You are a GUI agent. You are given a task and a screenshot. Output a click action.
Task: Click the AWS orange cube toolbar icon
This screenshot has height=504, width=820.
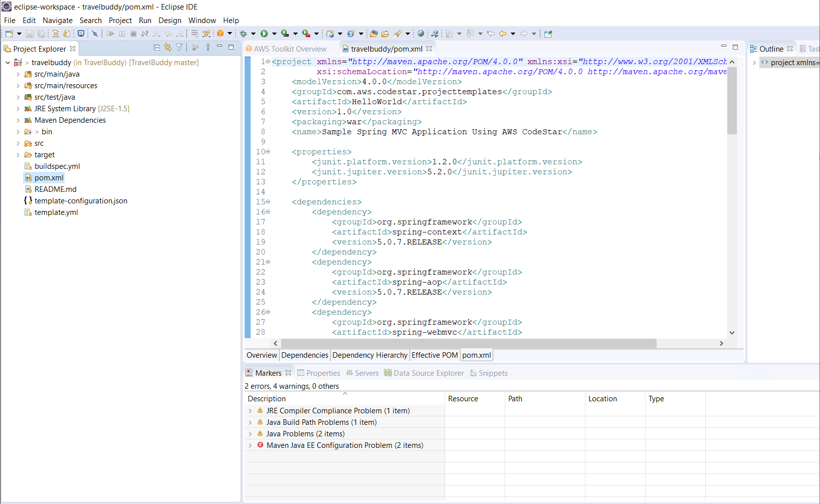pyautogui.click(x=220, y=34)
